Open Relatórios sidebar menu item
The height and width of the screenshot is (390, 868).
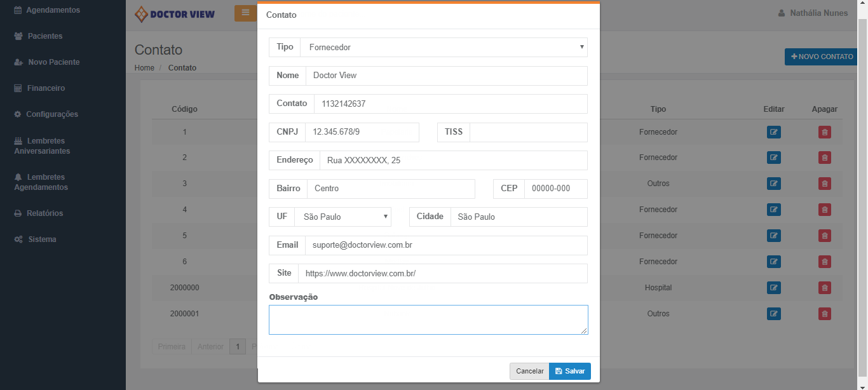tap(44, 213)
